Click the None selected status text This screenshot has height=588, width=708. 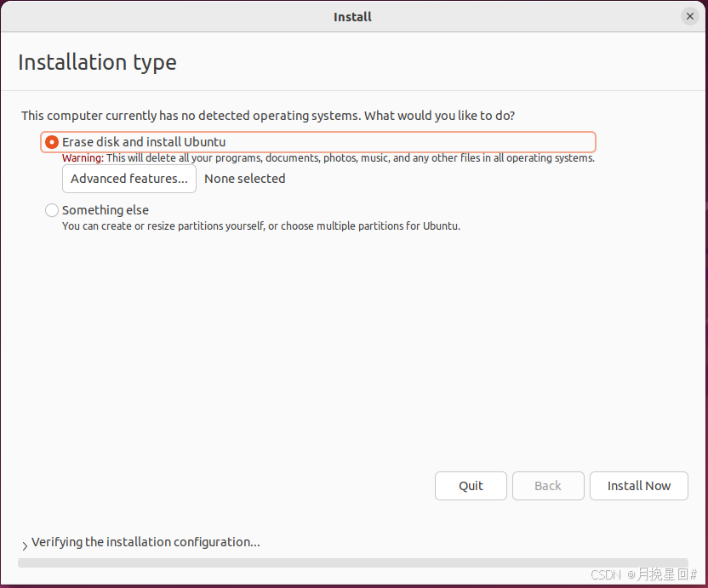point(245,179)
